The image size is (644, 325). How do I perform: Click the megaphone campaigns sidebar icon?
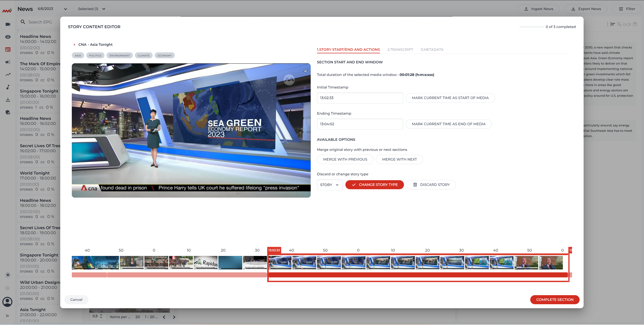tap(8, 62)
